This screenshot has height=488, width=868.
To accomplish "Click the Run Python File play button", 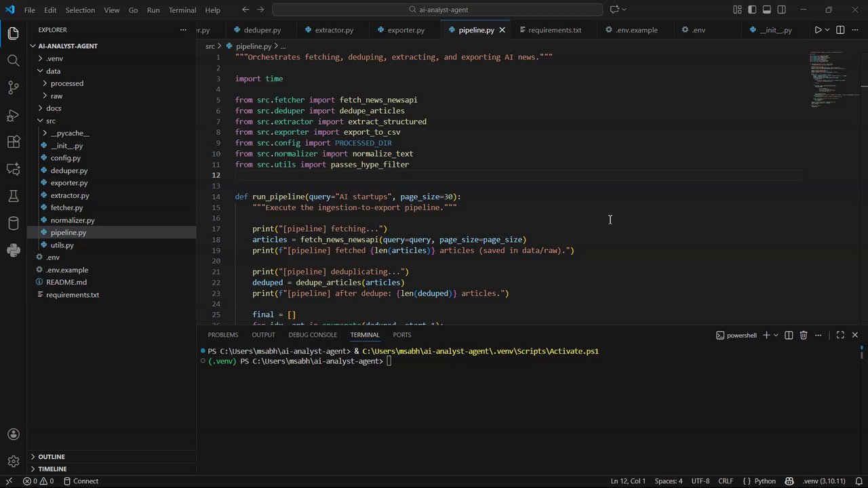I will pos(818,30).
